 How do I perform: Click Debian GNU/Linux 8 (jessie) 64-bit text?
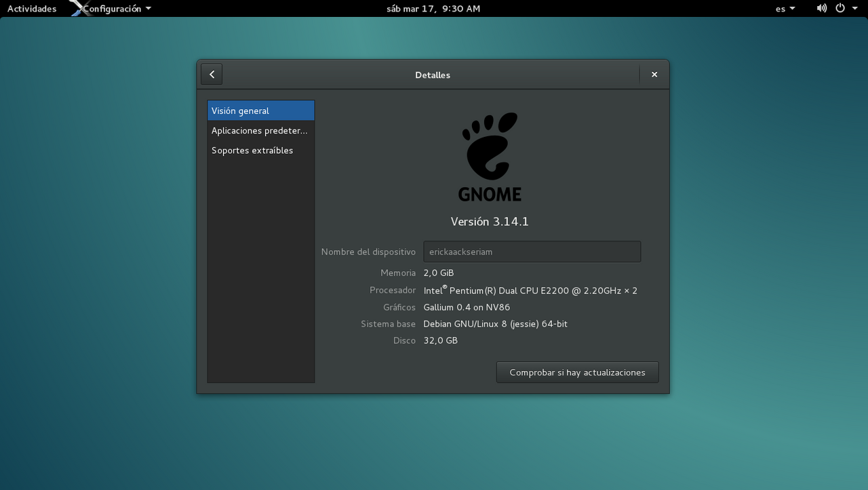pos(496,324)
